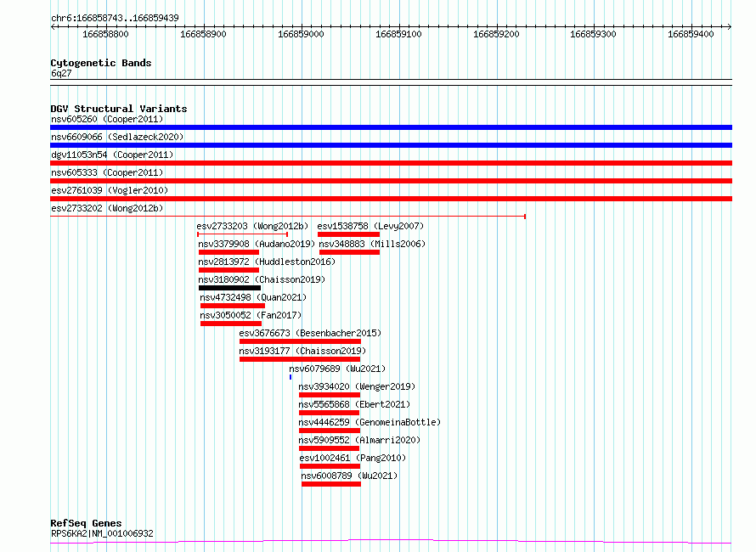Click the nsv6609066 (Sedlazeck2020) variant label
Image resolution: width=756 pixels, height=552 pixels.
tap(117, 137)
